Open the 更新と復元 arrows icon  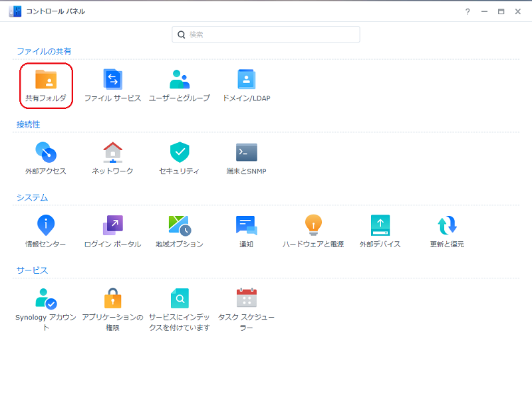click(x=447, y=225)
